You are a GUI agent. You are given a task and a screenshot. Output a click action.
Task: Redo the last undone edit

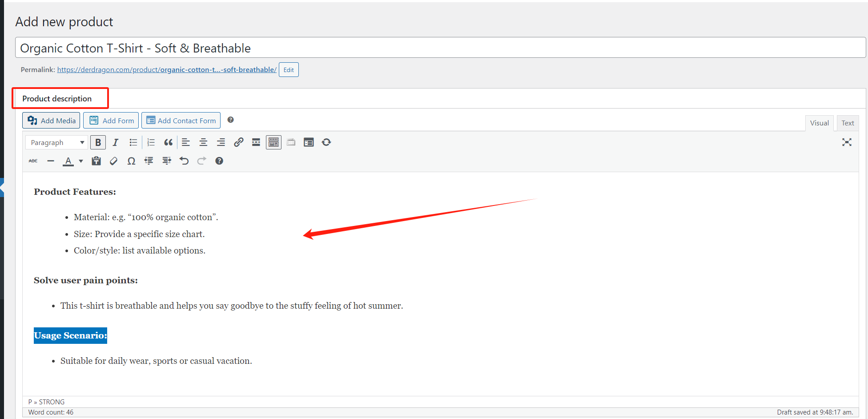click(x=202, y=161)
